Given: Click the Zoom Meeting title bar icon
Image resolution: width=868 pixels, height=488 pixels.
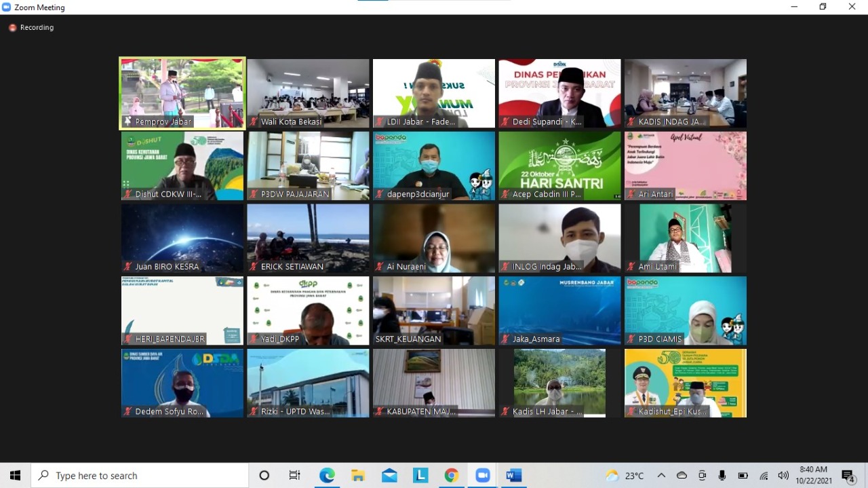Looking at the screenshot, I should [7, 7].
